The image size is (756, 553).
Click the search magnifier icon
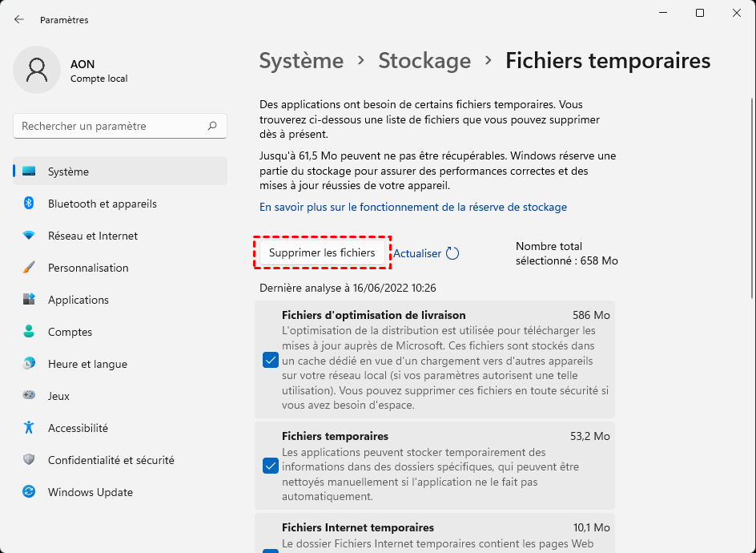click(212, 126)
